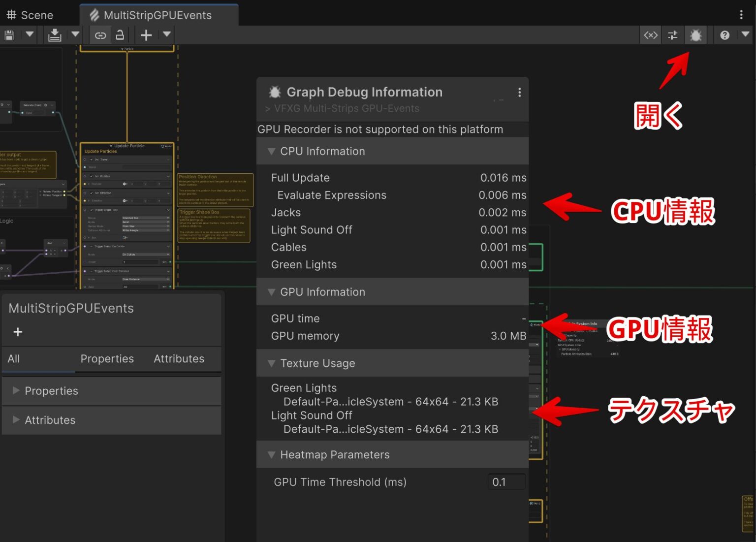Screen dimensions: 756x542
Task: Click the + button in the MultiStripGPUEvents blackboard
Action: 18,332
